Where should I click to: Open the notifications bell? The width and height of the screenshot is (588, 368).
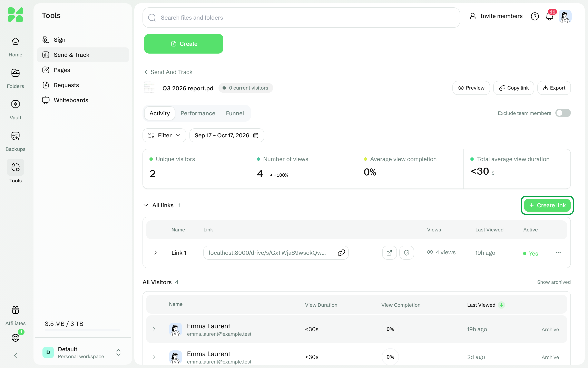550,16
